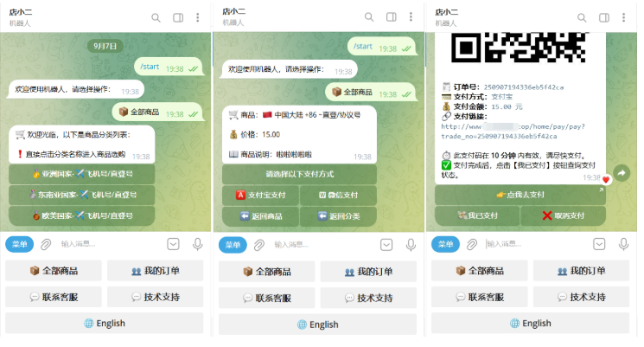644x347 pixels.
Task: Click 全部商品 keyboard button in left chat
Action: 54,271
